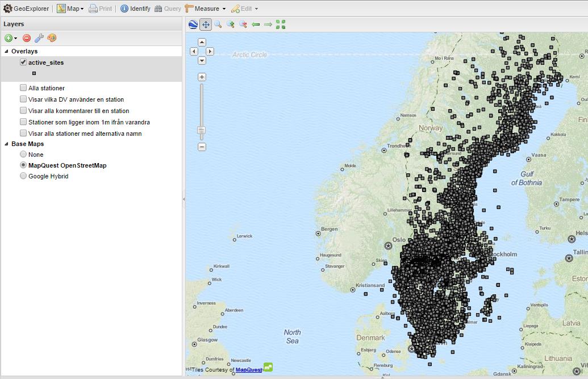Click the MapQuest logo on map
This screenshot has height=379, width=588.
click(x=268, y=367)
